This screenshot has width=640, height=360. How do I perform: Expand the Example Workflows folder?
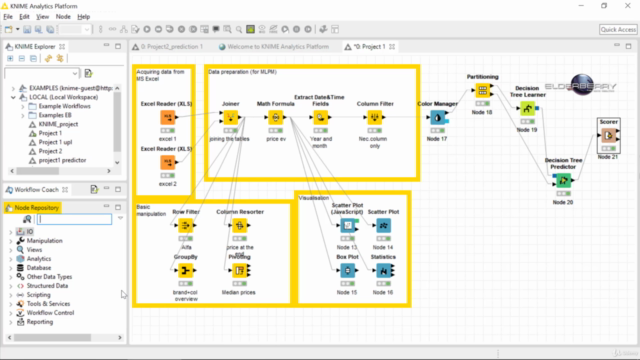22,106
